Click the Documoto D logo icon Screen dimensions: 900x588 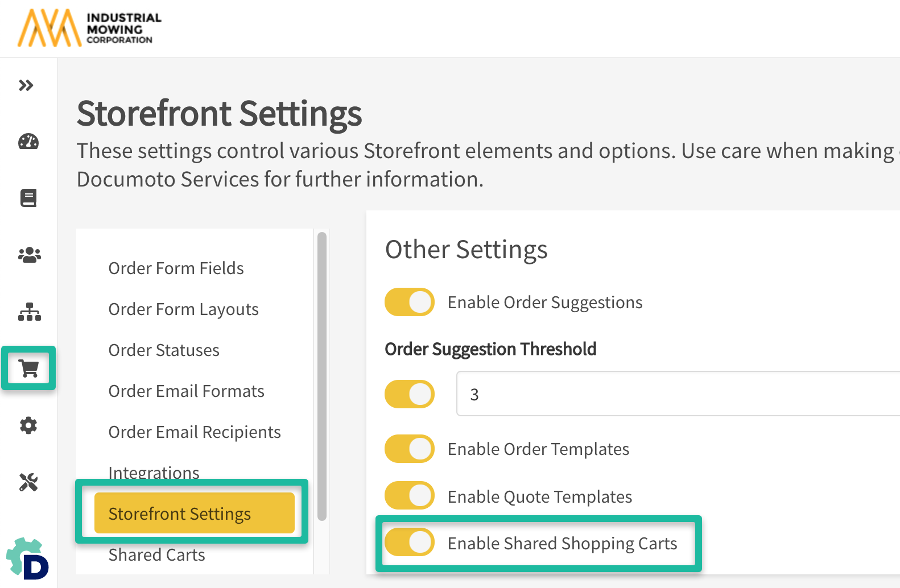28,559
